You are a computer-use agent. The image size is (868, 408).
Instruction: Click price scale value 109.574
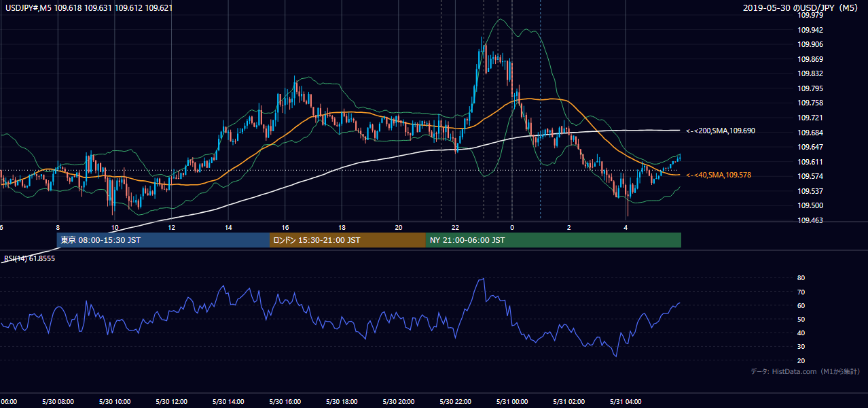[x=810, y=176]
